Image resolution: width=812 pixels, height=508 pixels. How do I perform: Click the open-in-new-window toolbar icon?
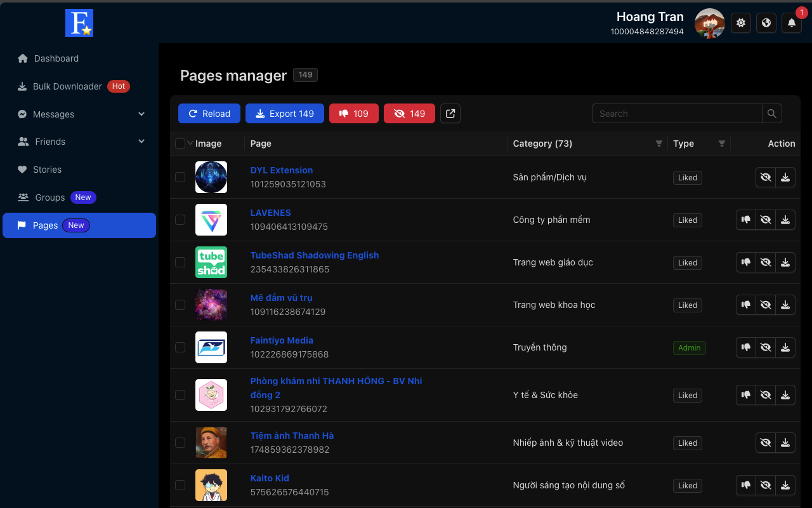point(450,114)
